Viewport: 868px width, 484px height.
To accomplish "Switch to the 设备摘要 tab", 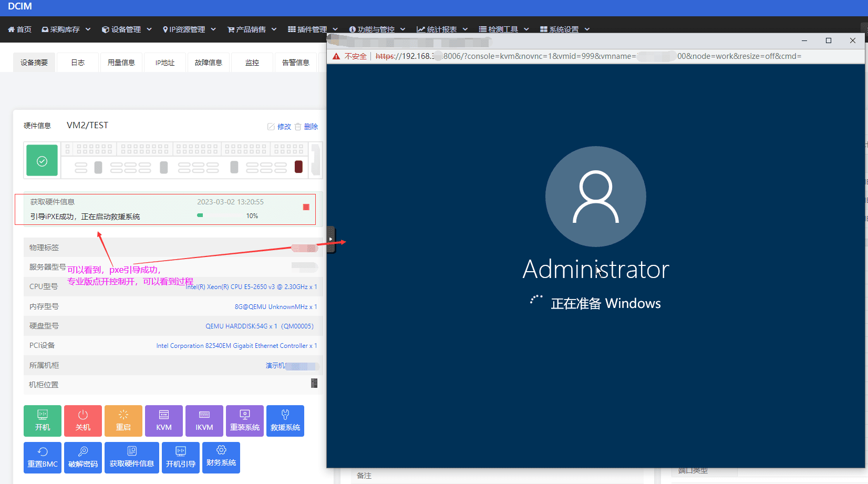I will pos(34,63).
